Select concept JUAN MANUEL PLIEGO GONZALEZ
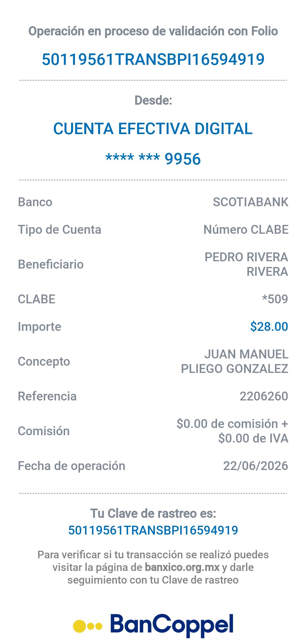306x644 pixels. 235,362
